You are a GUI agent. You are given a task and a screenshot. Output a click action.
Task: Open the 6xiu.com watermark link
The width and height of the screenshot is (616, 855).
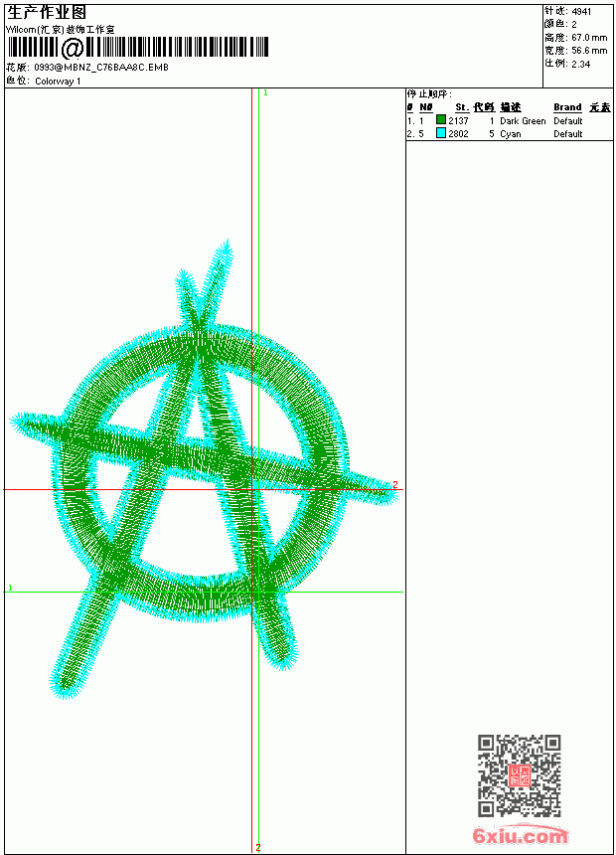[x=521, y=835]
